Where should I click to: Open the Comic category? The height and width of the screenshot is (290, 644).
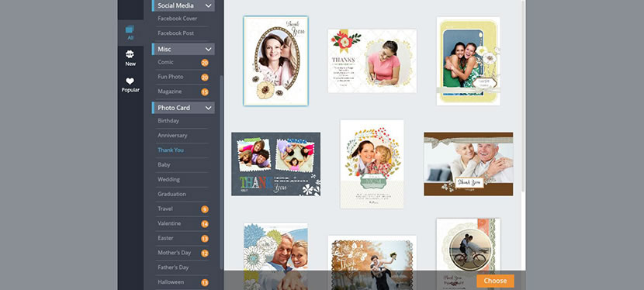pyautogui.click(x=165, y=62)
